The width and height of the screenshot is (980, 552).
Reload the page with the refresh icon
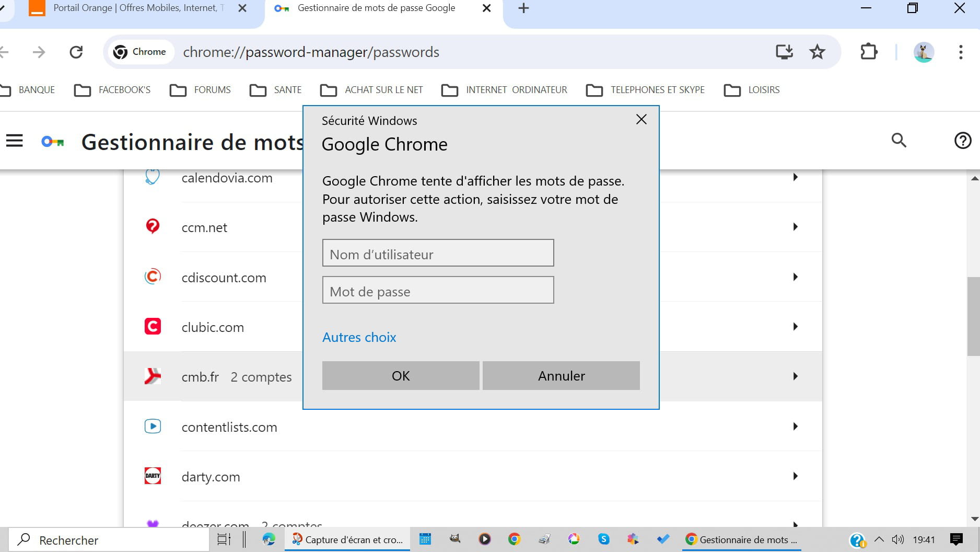(76, 52)
